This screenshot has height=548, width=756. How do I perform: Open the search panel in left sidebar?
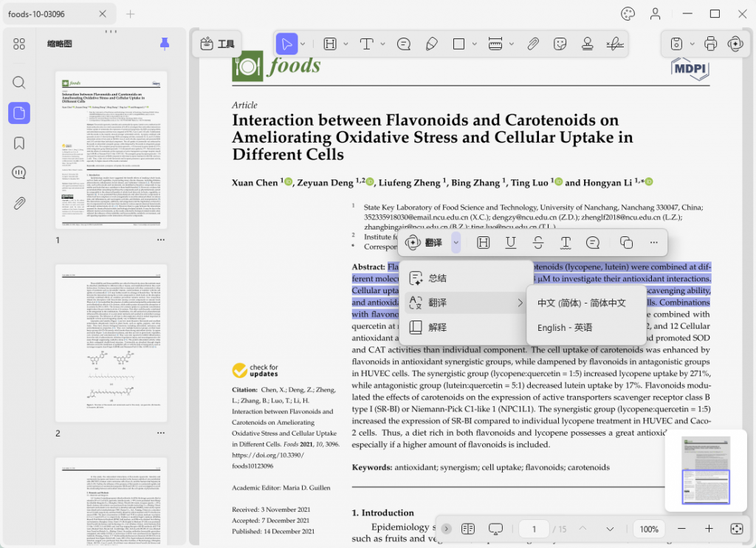point(18,83)
